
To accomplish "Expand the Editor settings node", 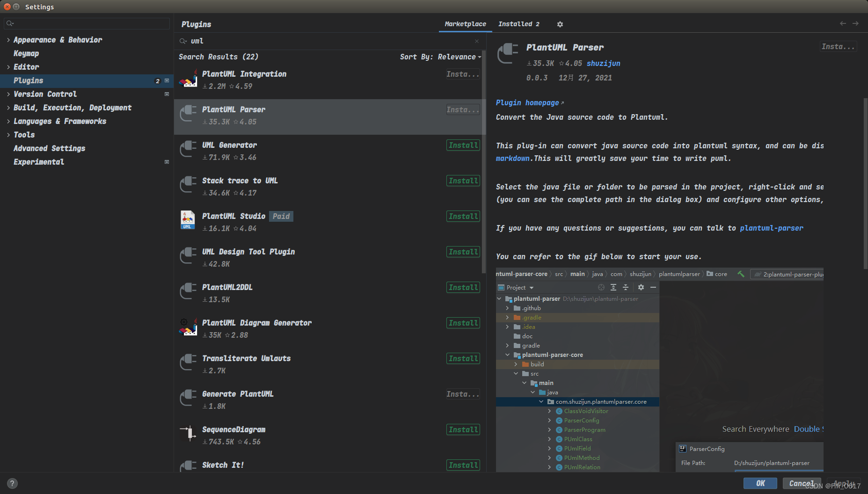I will pyautogui.click(x=8, y=67).
